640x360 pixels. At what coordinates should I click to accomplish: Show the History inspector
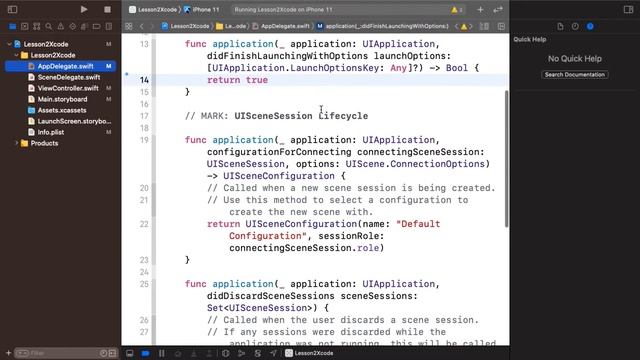[575, 27]
